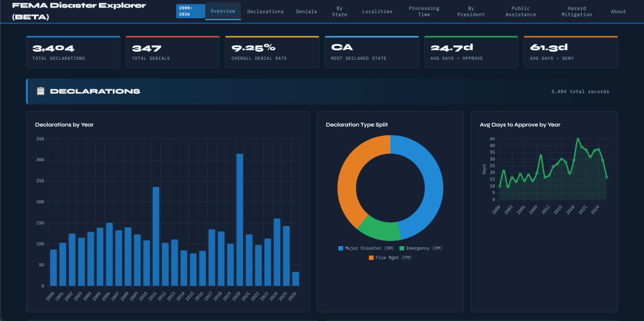Screen dimensions: 644x321
Task: Select the Localities tab
Action: coord(377,11)
